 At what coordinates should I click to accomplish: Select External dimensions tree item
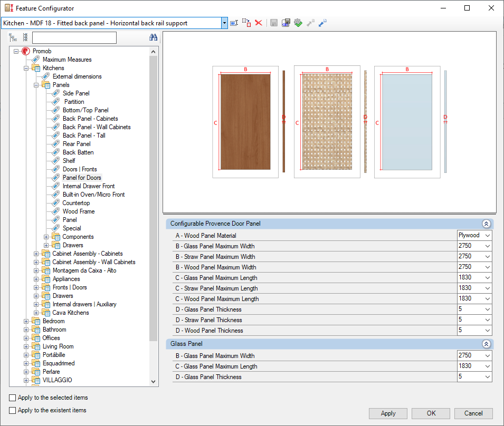point(77,76)
